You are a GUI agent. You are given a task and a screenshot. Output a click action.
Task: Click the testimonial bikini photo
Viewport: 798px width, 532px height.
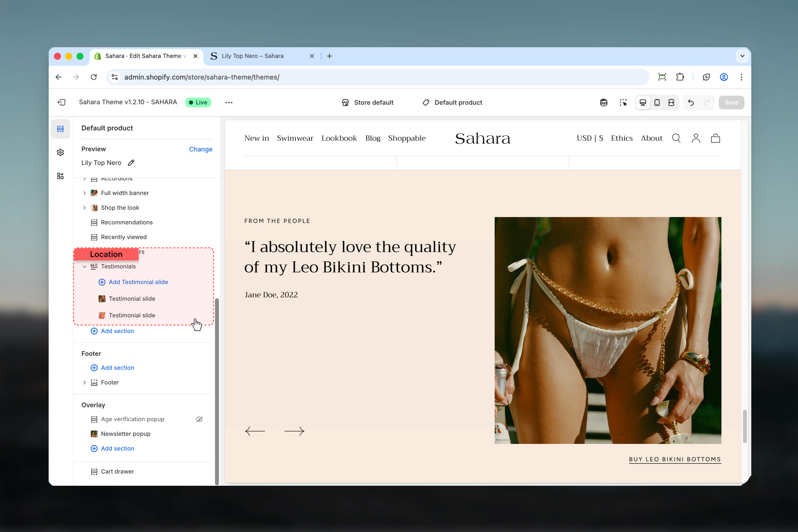tap(608, 330)
